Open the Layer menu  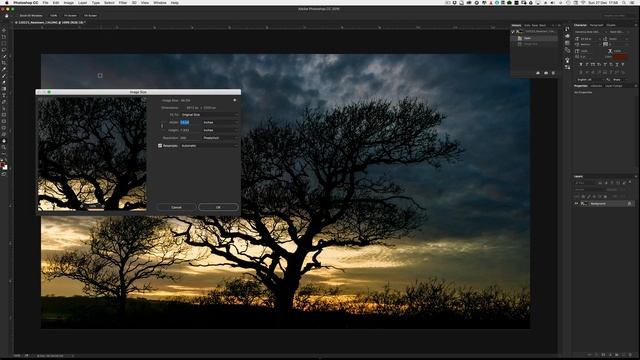82,2
